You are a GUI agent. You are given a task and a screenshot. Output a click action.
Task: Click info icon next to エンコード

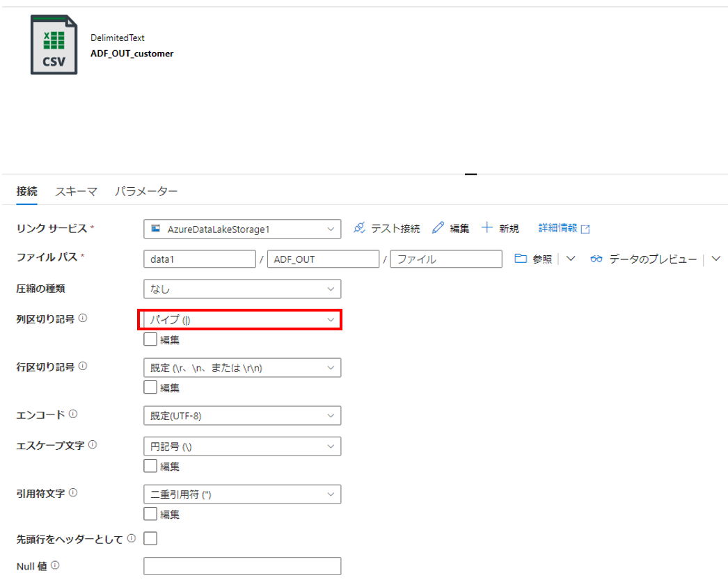(73, 414)
